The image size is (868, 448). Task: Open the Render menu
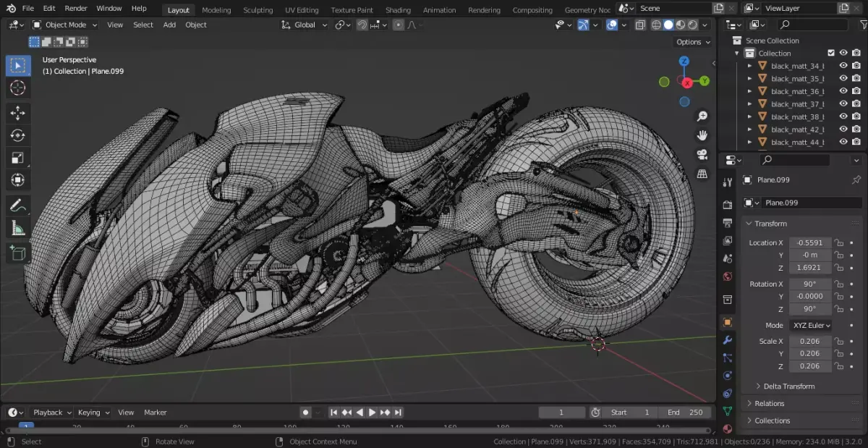[x=76, y=9]
